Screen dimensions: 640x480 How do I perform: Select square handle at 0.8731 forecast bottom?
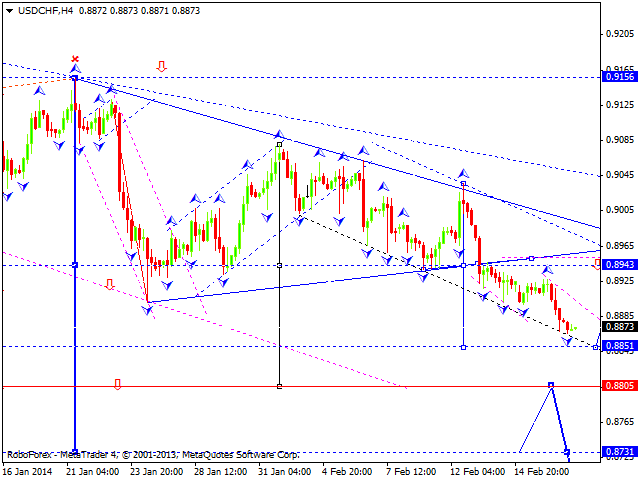567,452
